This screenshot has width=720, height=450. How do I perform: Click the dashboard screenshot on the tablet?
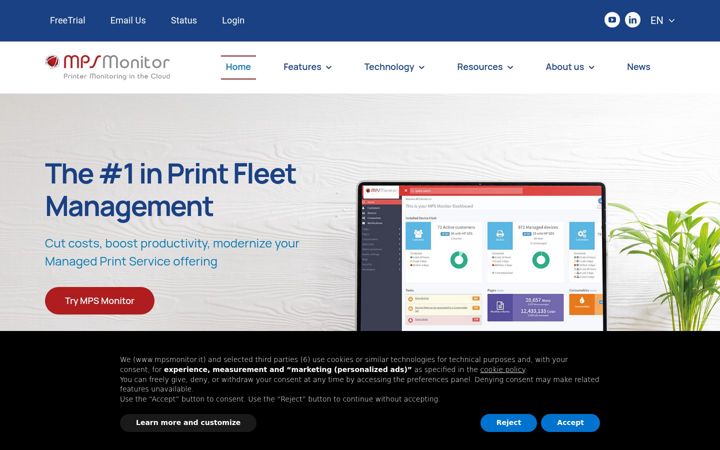point(481,257)
